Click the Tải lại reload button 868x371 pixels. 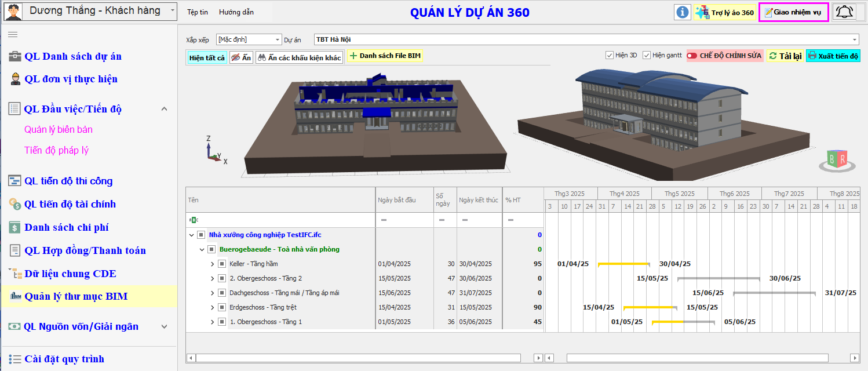click(x=785, y=56)
